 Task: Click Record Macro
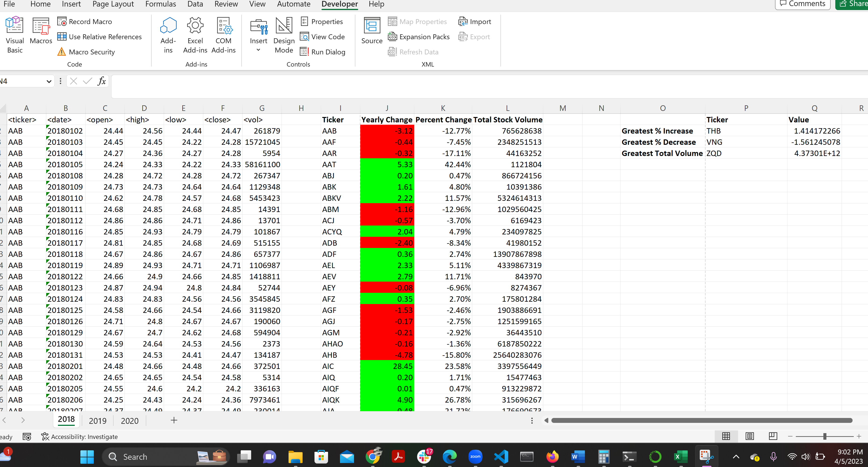(85, 21)
